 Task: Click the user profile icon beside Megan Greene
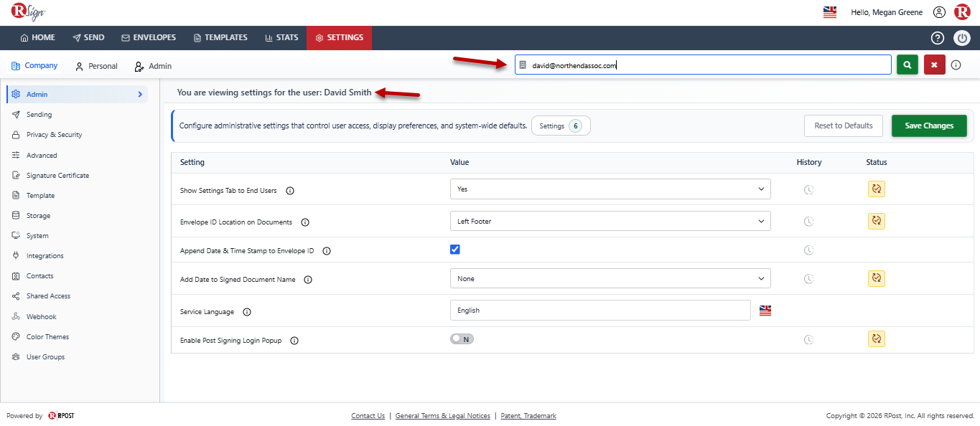939,12
